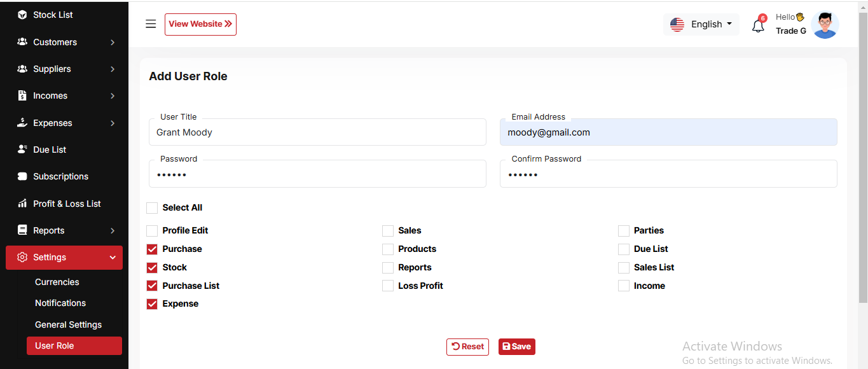Go to General Settings menu item
868x369 pixels.
pyautogui.click(x=68, y=324)
